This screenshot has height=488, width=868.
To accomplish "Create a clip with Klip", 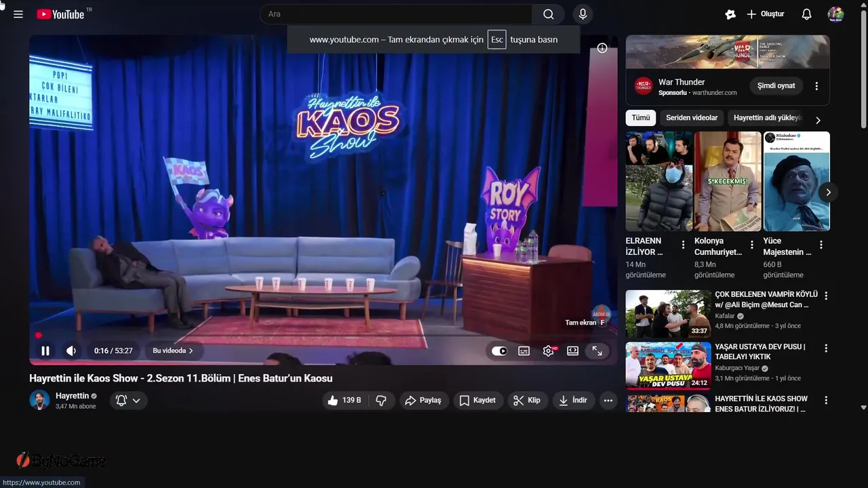I will click(527, 401).
